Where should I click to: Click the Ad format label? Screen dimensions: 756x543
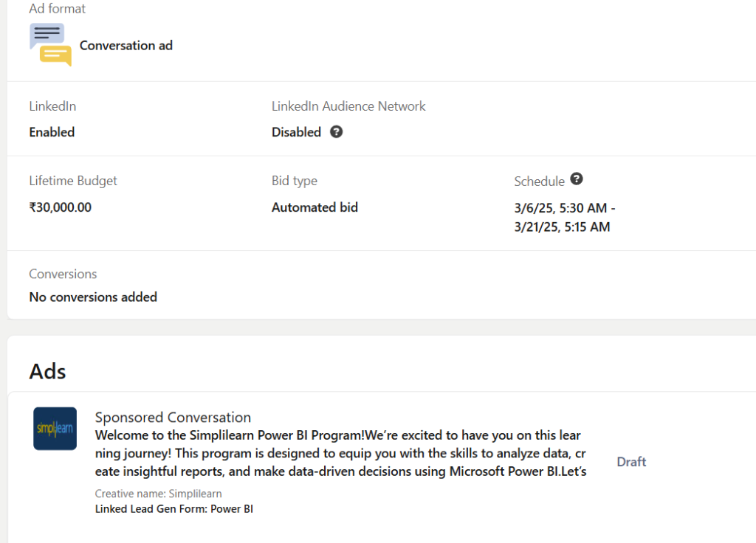click(x=57, y=9)
